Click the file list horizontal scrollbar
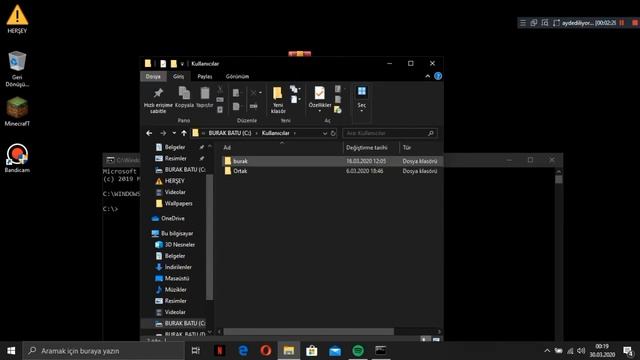Image resolution: width=640 pixels, height=360 pixels. coord(309,331)
